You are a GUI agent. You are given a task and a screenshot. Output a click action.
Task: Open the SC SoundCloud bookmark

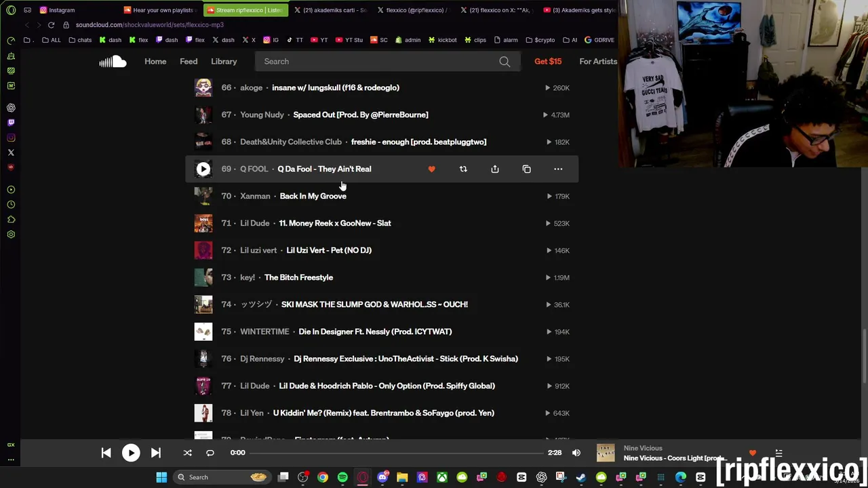coord(378,40)
